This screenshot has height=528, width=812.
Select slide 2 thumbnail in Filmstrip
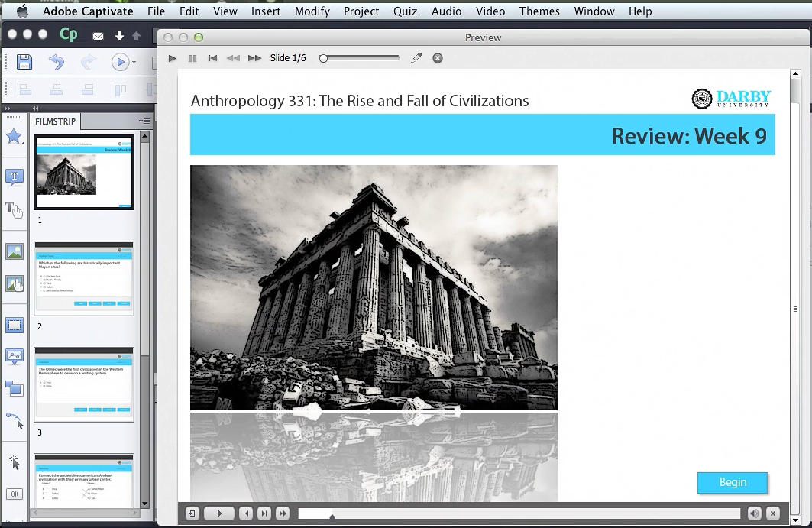pyautogui.click(x=84, y=278)
